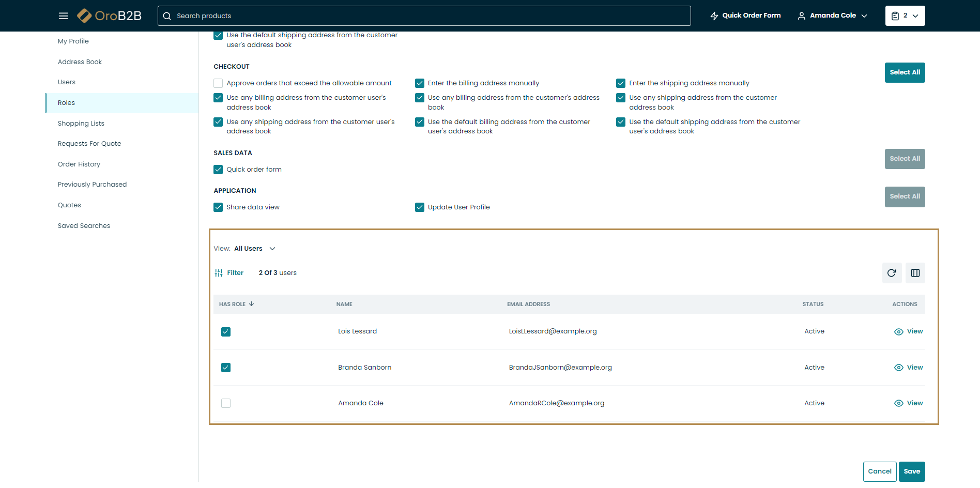Open the grid column settings icon
The height and width of the screenshot is (488, 980).
click(x=915, y=273)
